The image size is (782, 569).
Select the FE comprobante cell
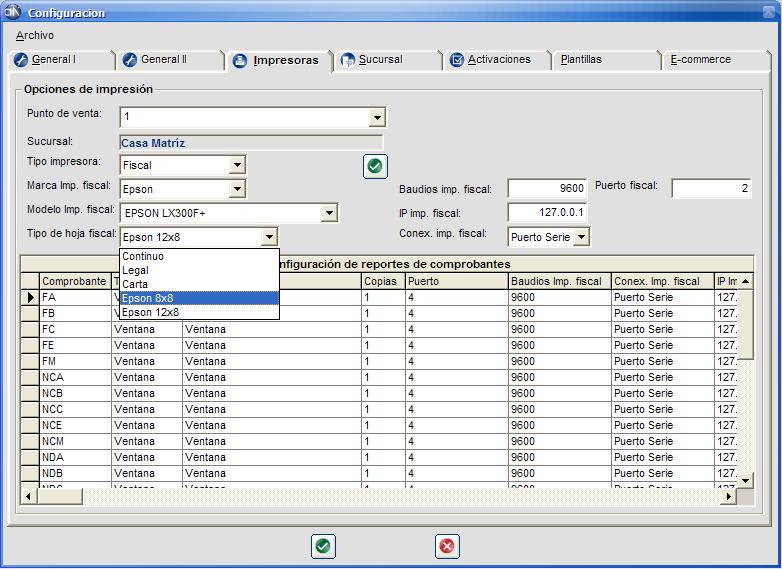tap(75, 346)
